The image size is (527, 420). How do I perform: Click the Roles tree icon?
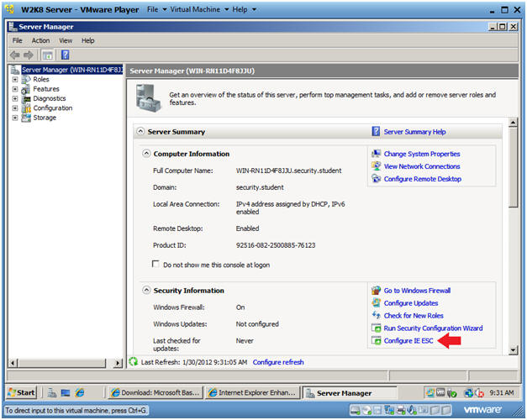26,79
